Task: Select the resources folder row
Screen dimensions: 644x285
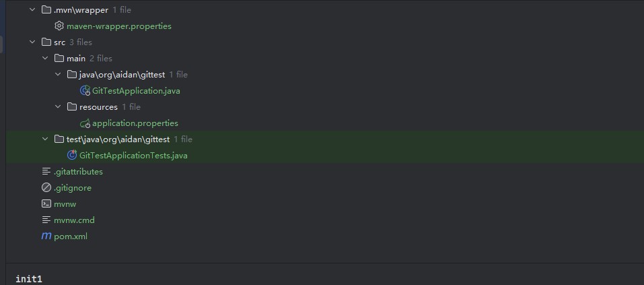Action: point(98,107)
